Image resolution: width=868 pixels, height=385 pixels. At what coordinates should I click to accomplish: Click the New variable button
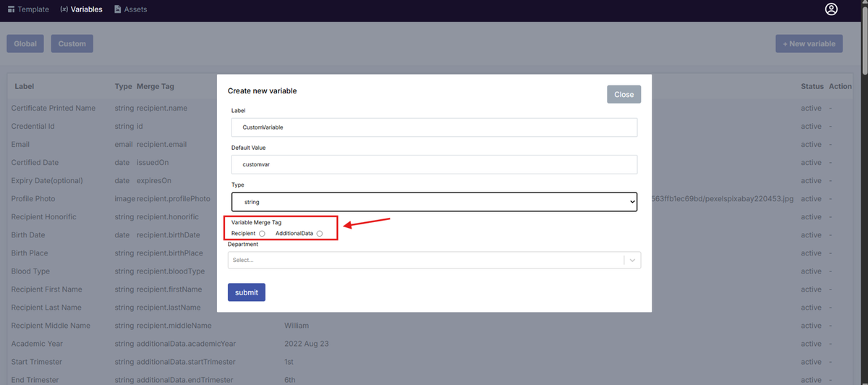tap(809, 43)
